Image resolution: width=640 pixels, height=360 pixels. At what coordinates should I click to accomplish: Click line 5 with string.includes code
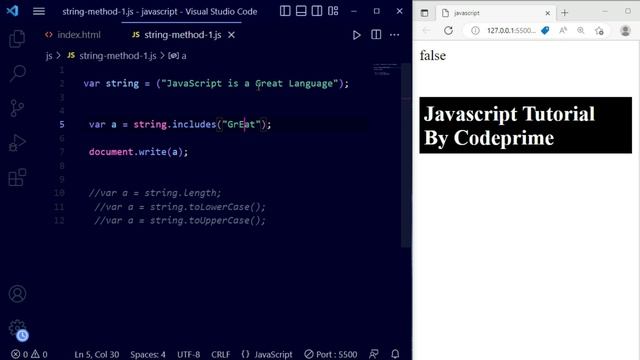click(x=180, y=124)
